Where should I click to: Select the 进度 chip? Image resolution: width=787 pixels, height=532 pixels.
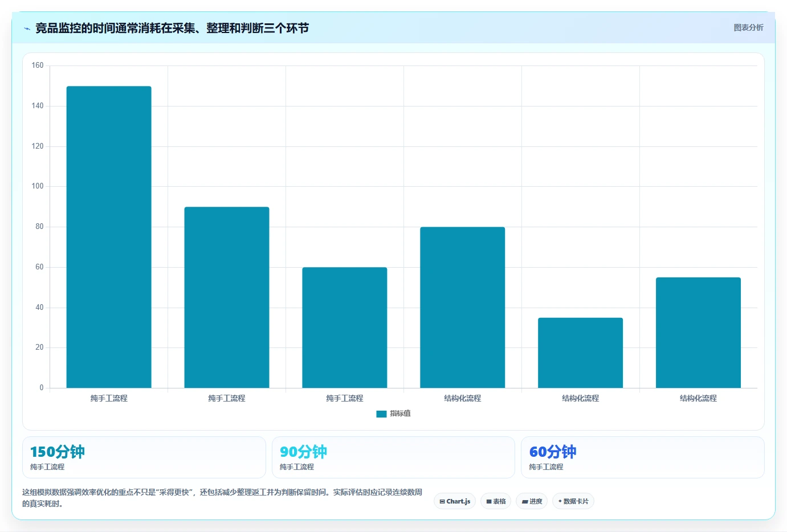pyautogui.click(x=532, y=501)
